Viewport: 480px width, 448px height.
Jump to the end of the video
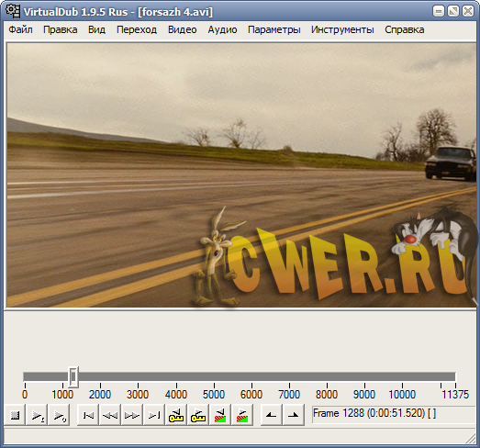154,415
